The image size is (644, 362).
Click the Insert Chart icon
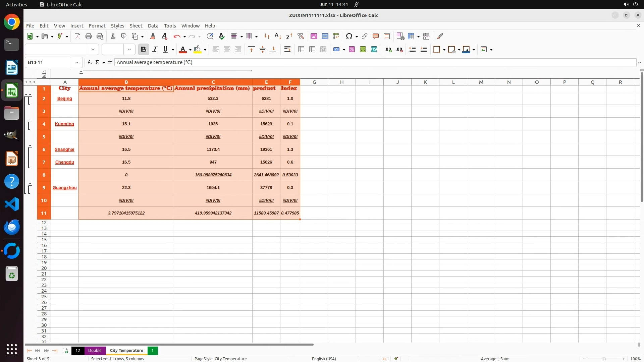pyautogui.click(x=325, y=36)
